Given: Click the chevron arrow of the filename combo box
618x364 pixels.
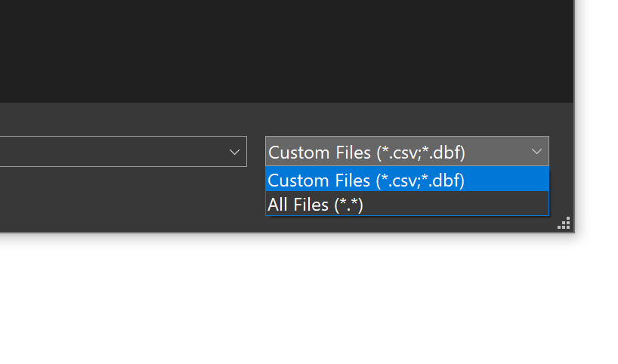Looking at the screenshot, I should [x=234, y=152].
